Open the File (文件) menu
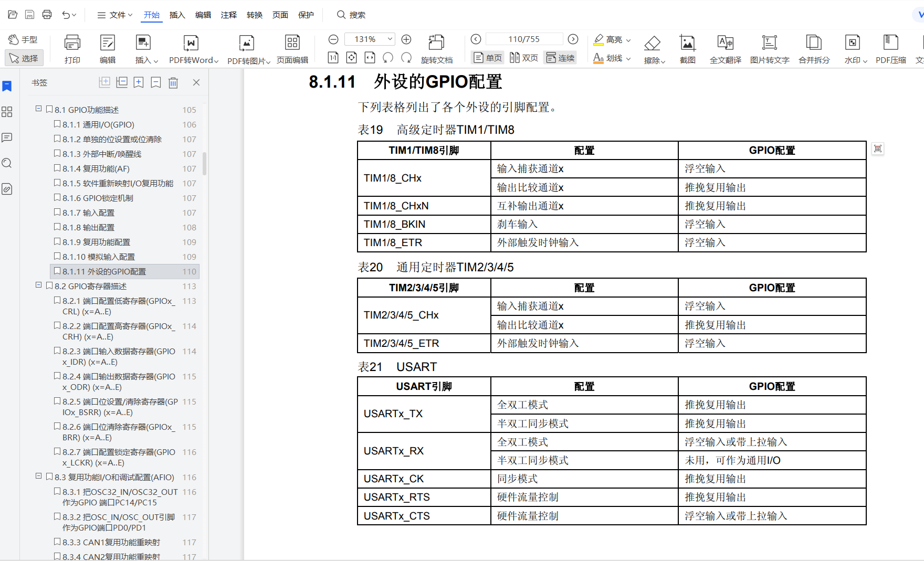This screenshot has width=924, height=561. pyautogui.click(x=114, y=15)
